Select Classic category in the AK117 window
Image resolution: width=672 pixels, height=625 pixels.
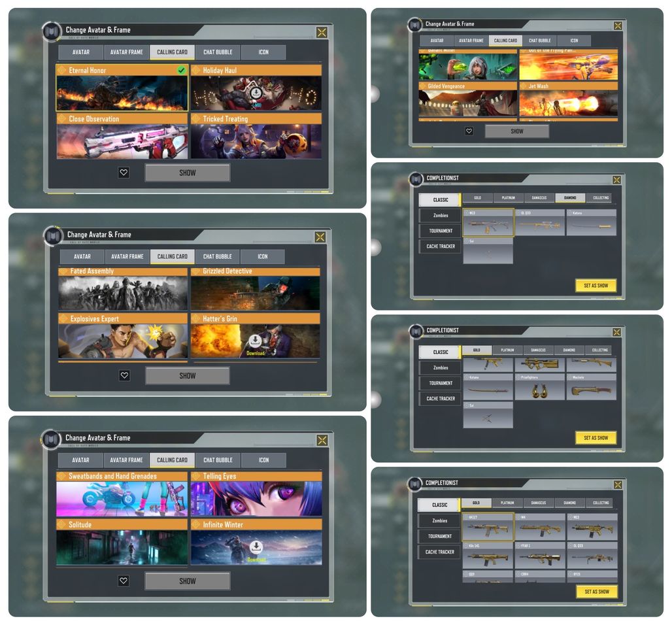coord(440,505)
